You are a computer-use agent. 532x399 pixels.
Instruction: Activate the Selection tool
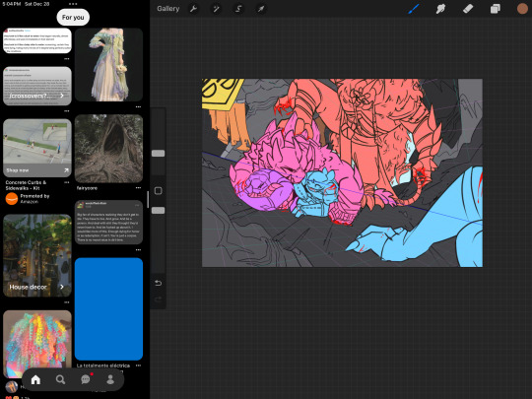238,9
